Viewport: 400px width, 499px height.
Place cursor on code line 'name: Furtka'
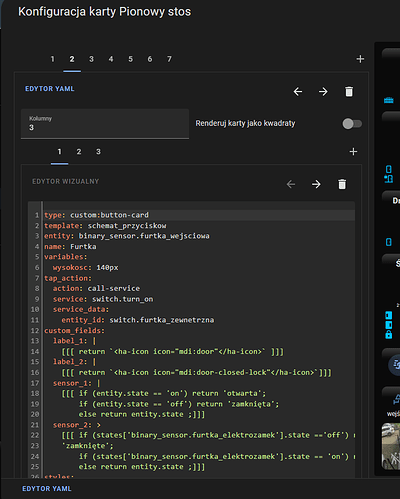(x=70, y=247)
